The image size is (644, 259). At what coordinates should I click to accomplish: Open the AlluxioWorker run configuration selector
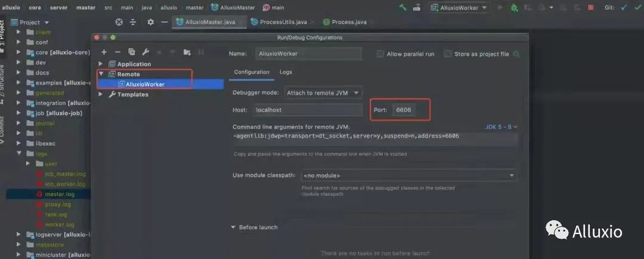(459, 7)
